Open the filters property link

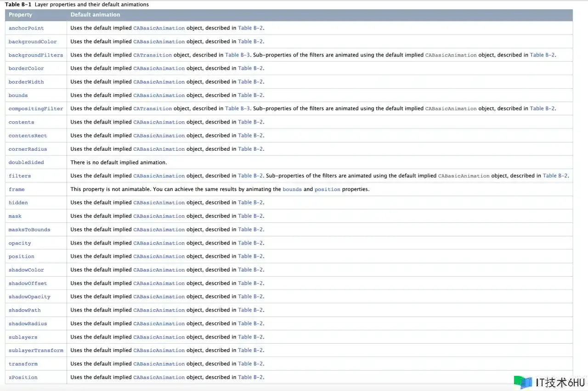point(20,176)
